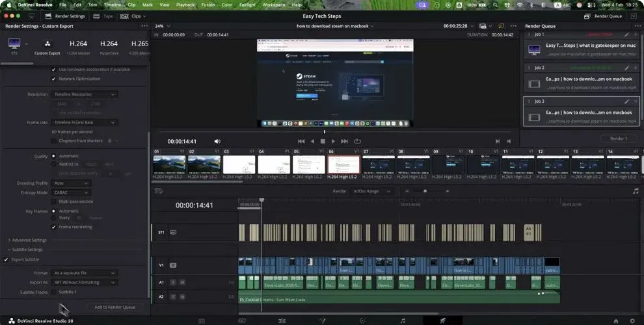Open Encoding Profile Auto dropdown
The height and width of the screenshot is (325, 644).
click(x=71, y=183)
